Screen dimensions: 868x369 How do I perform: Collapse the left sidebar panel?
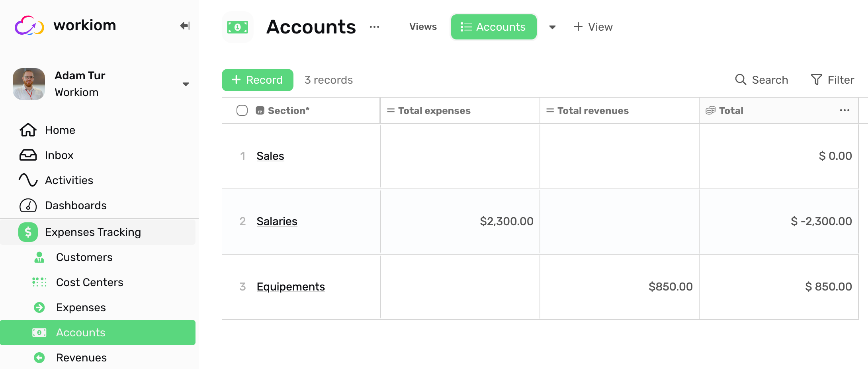(x=184, y=26)
